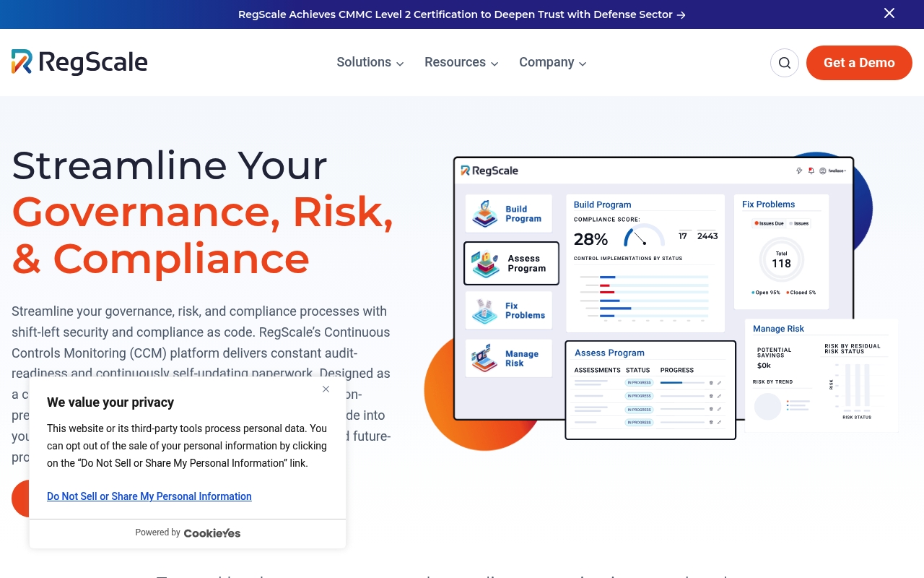Open the search magnifier icon
The width and height of the screenshot is (924, 578).
click(x=785, y=63)
